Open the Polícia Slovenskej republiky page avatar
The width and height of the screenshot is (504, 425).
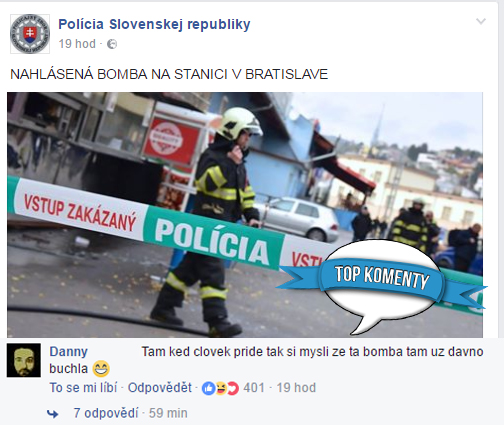point(30,34)
